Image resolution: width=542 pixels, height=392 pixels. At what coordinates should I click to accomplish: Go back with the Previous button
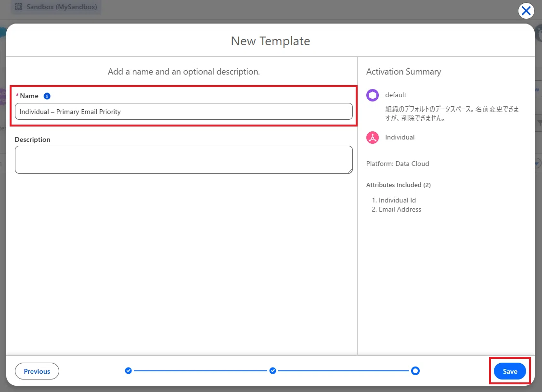[37, 371]
